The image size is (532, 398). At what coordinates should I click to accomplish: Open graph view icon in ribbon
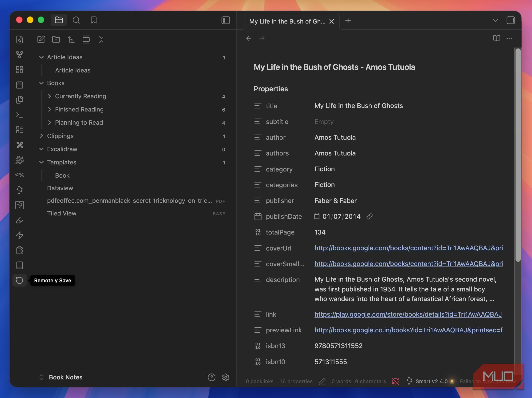tap(20, 55)
